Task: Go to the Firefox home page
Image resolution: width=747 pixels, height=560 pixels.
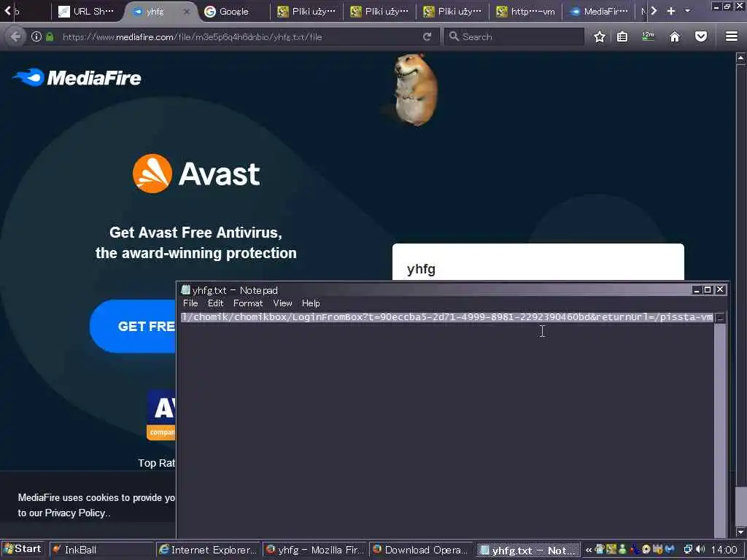Action: click(x=675, y=36)
